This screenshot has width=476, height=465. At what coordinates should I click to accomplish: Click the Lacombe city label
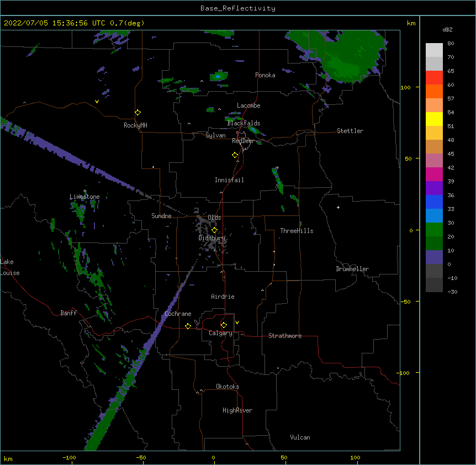pyautogui.click(x=248, y=105)
